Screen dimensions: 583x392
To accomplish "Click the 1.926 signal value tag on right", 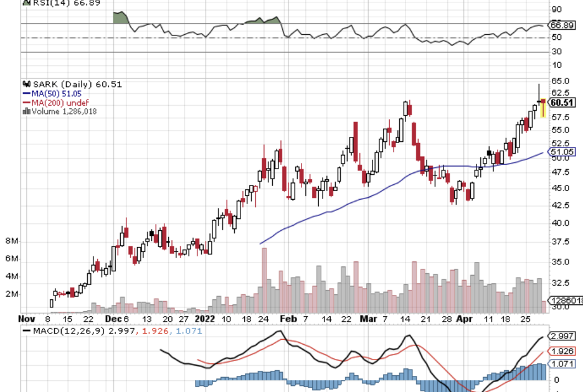I will coord(562,351).
